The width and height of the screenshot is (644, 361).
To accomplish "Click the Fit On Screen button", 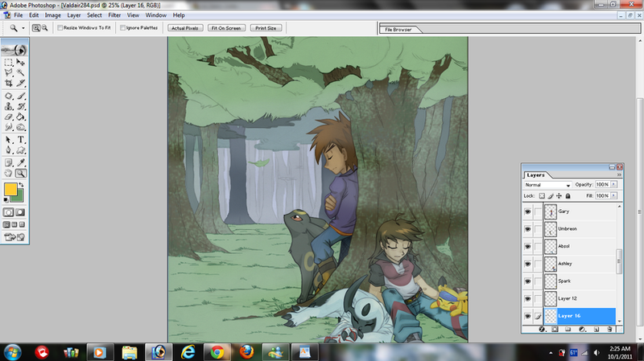I will (x=226, y=28).
